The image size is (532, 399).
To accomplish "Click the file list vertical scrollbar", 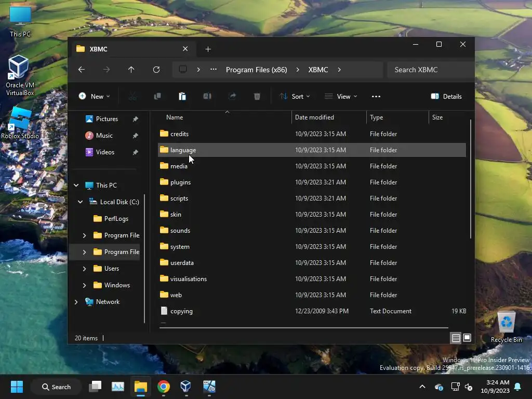I will tap(470, 179).
